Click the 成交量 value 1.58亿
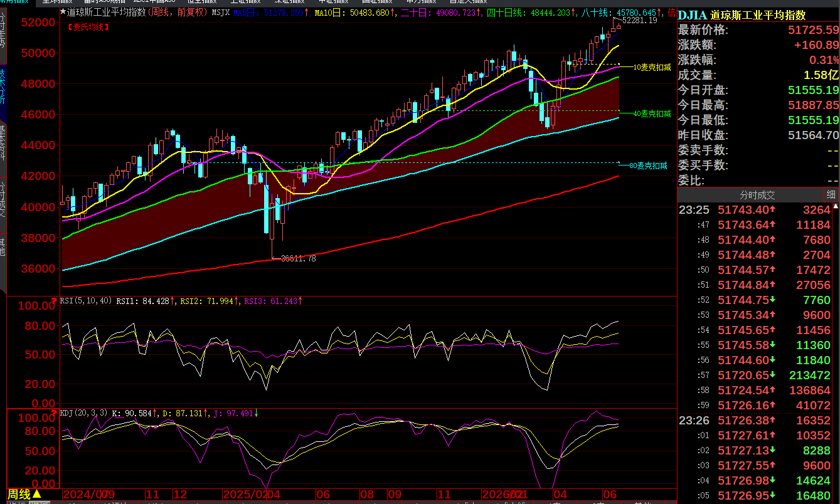The width and height of the screenshot is (840, 504). (x=821, y=75)
